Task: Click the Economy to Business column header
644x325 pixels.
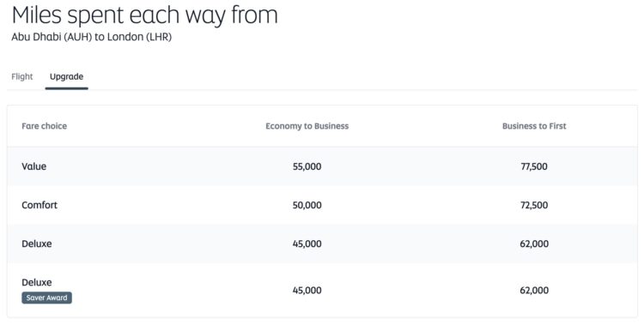Action: click(x=307, y=126)
